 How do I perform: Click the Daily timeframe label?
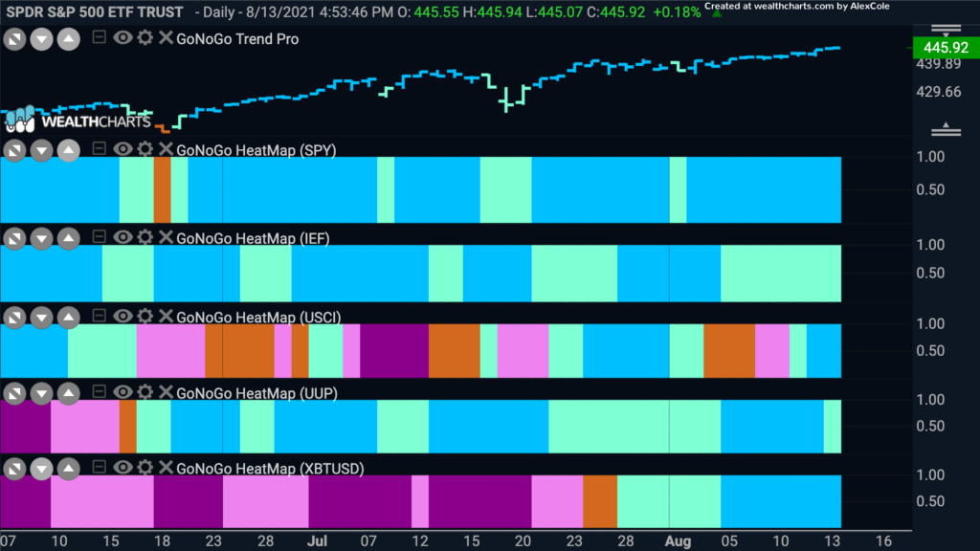point(218,11)
